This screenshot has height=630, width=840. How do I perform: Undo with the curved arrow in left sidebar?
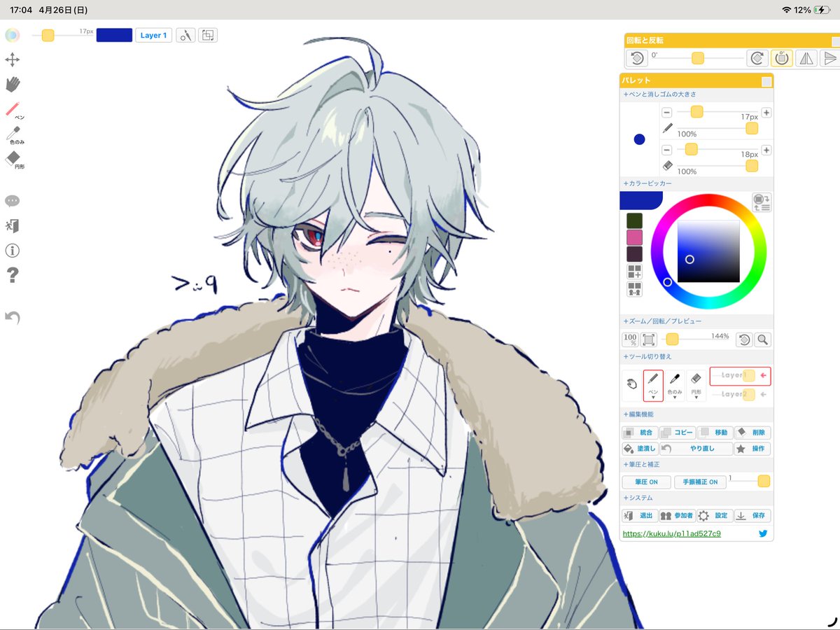coord(12,317)
